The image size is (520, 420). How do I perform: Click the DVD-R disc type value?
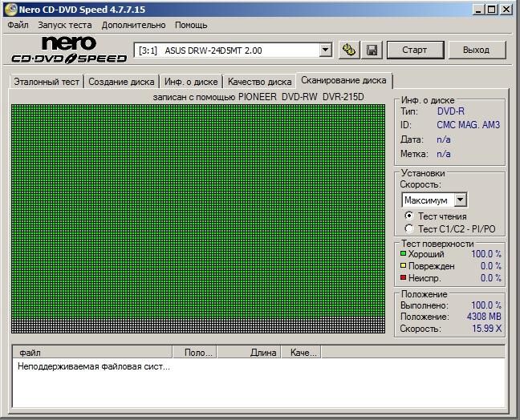coord(451,111)
